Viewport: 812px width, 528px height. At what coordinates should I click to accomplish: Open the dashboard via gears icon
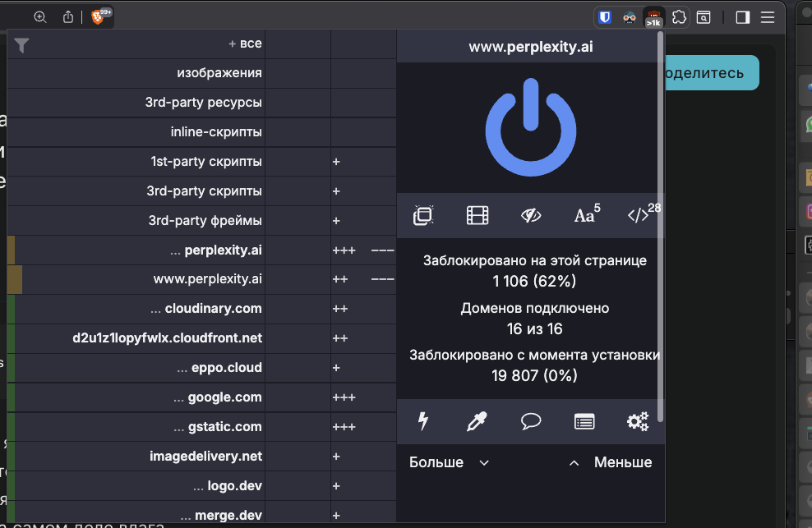pyautogui.click(x=638, y=421)
